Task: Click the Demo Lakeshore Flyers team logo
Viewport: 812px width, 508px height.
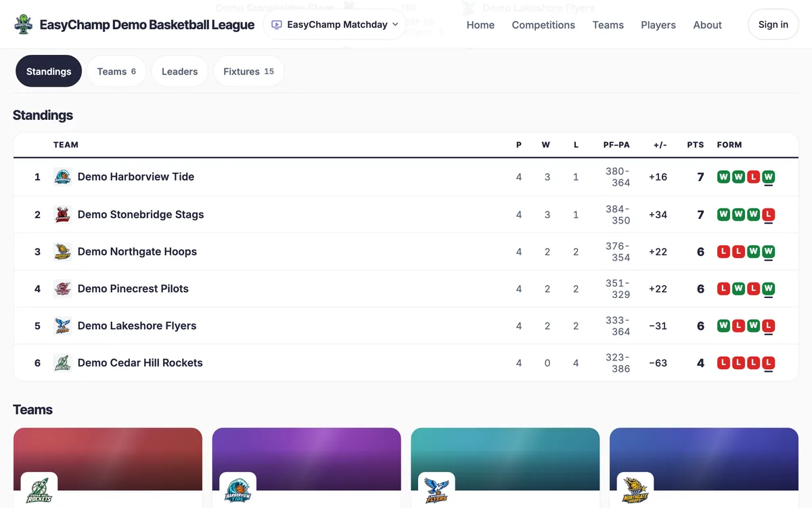Action: 62,326
